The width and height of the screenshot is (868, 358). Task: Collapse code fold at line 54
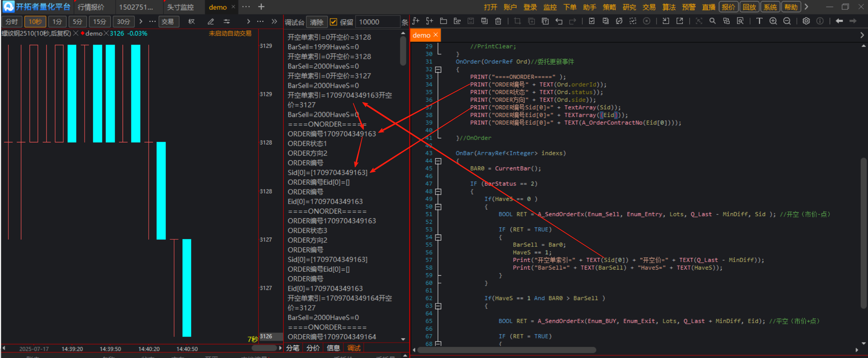click(438, 237)
